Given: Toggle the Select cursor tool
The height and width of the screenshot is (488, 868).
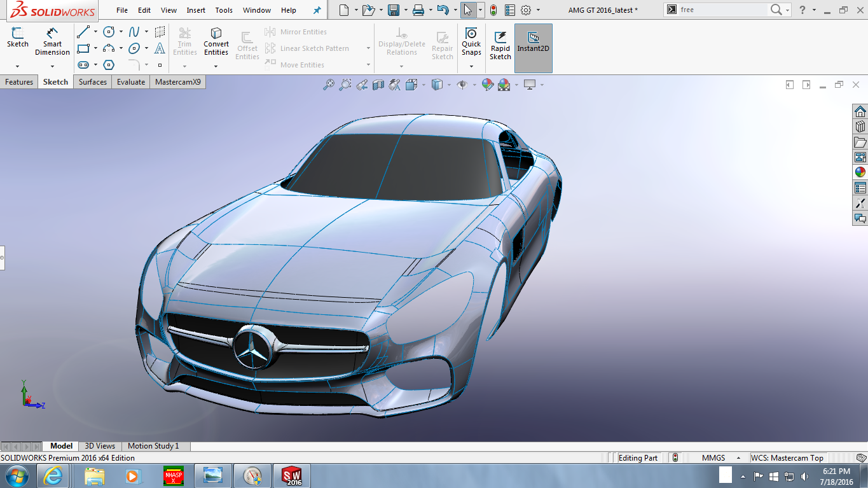Looking at the screenshot, I should pos(469,10).
